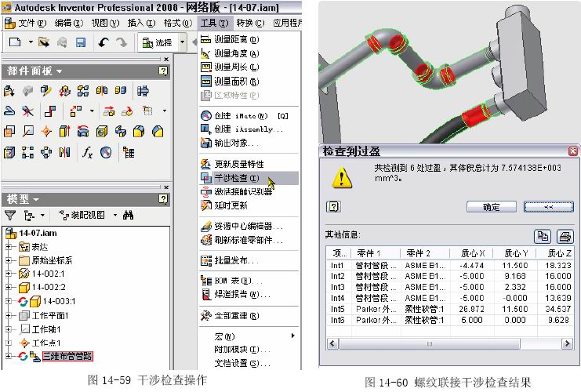Expand the 14-003:1 tree node
The height and width of the screenshot is (392, 581).
pyautogui.click(x=8, y=301)
